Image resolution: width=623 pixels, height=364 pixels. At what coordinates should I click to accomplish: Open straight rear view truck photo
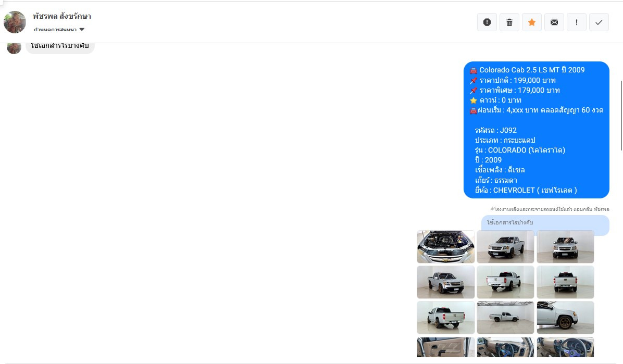click(565, 282)
